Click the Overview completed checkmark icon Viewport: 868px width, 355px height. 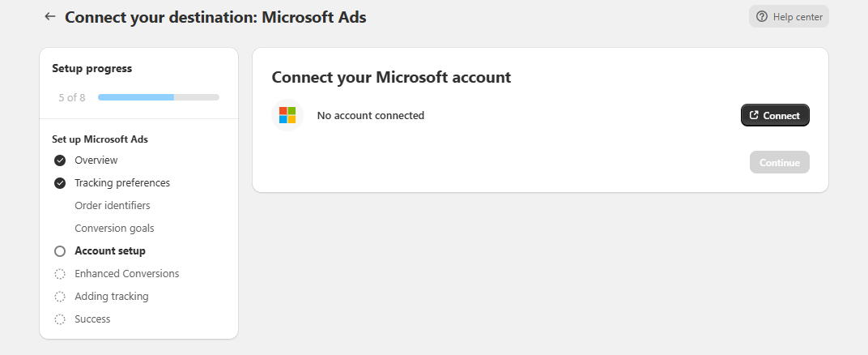[60, 160]
